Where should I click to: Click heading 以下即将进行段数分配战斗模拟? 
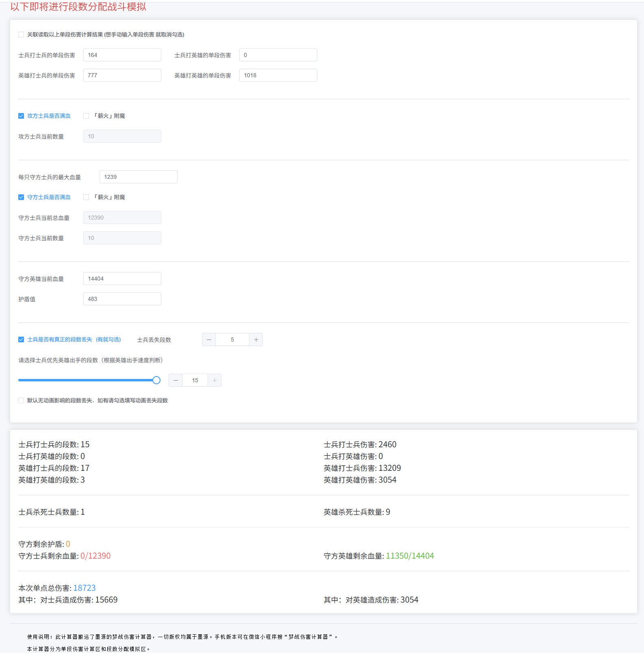click(x=78, y=7)
